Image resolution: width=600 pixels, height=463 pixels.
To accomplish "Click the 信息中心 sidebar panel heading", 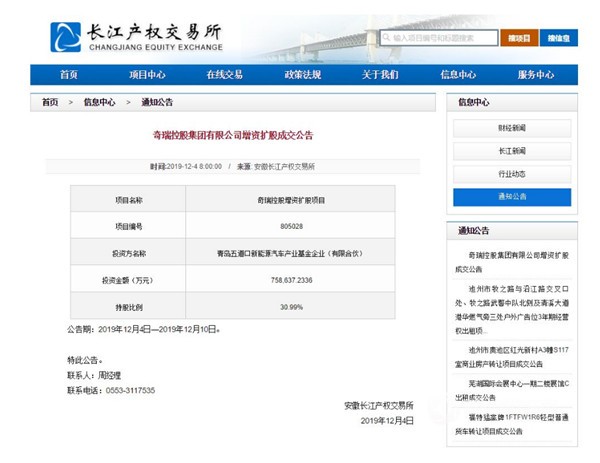I will pos(474,102).
